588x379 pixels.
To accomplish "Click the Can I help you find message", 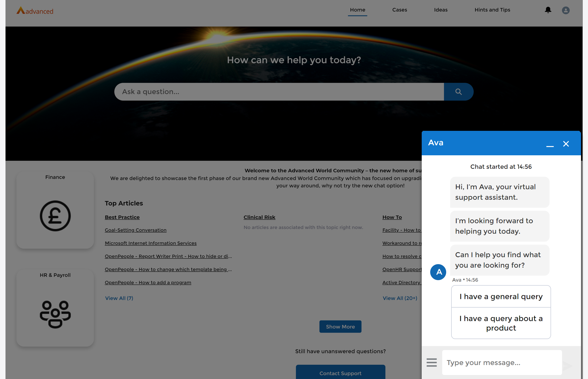I will pos(500,260).
